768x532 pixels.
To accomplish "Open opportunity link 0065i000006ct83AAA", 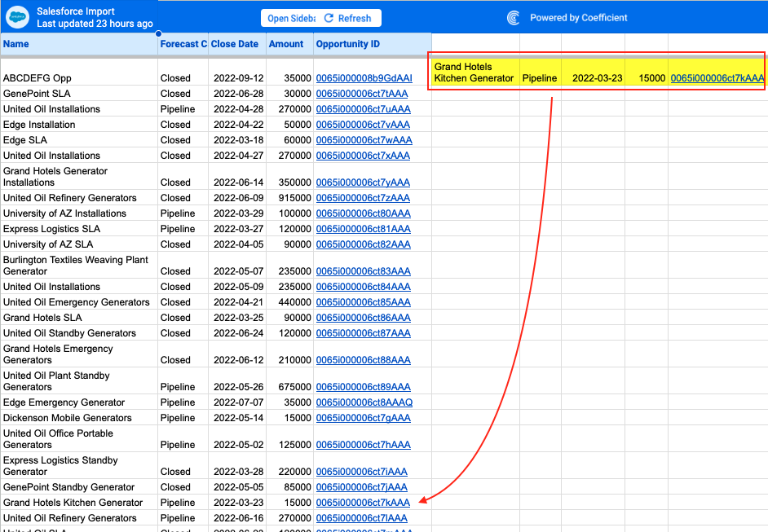I will point(364,271).
